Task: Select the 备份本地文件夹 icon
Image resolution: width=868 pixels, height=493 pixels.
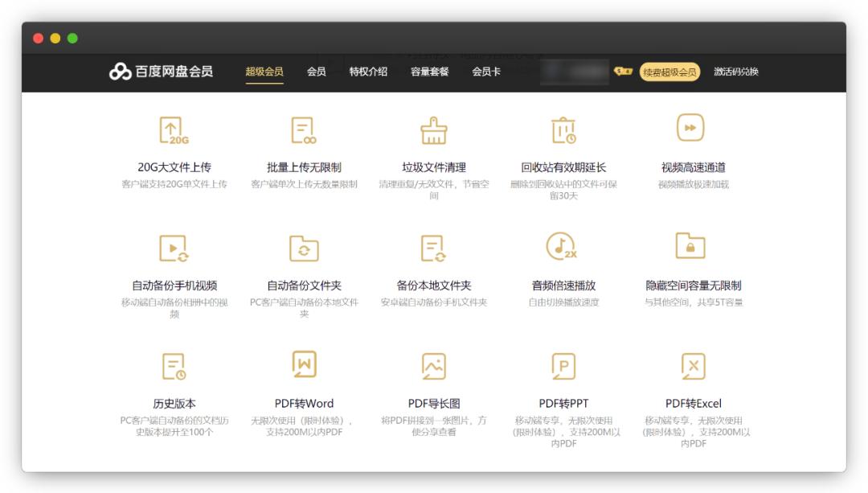Action: point(434,249)
